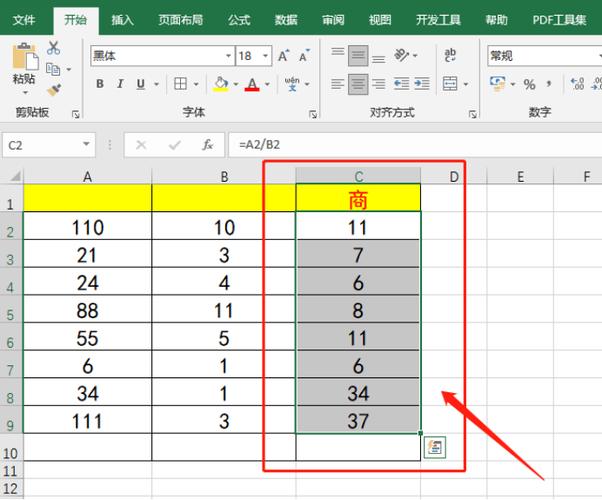Decrease indent
Screen dimensions: 602x500
402,84
